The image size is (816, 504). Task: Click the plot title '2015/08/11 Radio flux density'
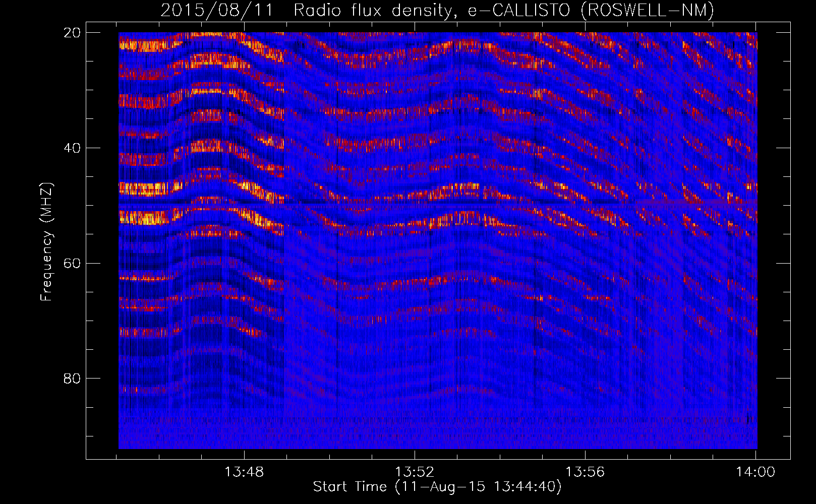(x=437, y=10)
